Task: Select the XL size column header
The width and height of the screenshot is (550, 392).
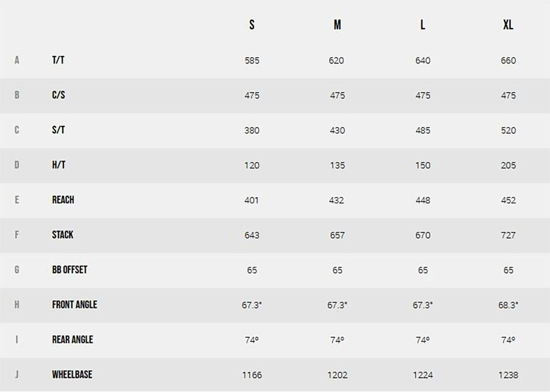Action: [508, 25]
